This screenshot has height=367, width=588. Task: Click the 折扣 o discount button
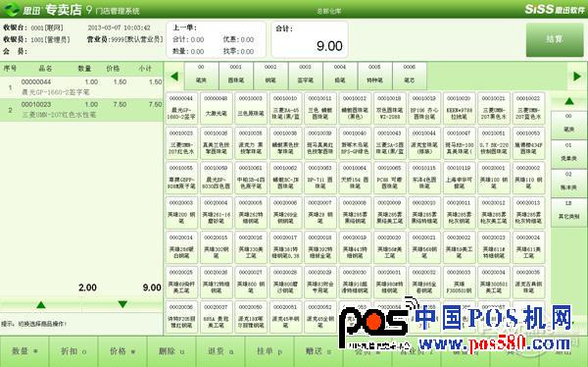(73, 351)
